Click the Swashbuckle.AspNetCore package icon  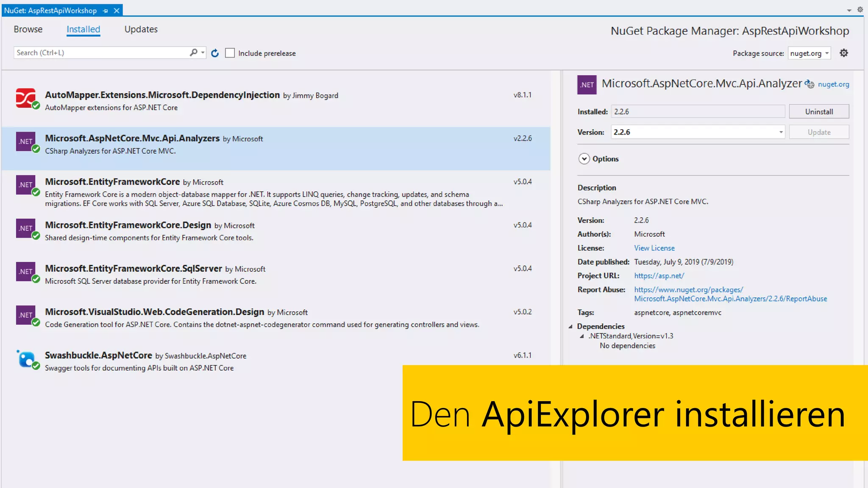[x=26, y=359]
